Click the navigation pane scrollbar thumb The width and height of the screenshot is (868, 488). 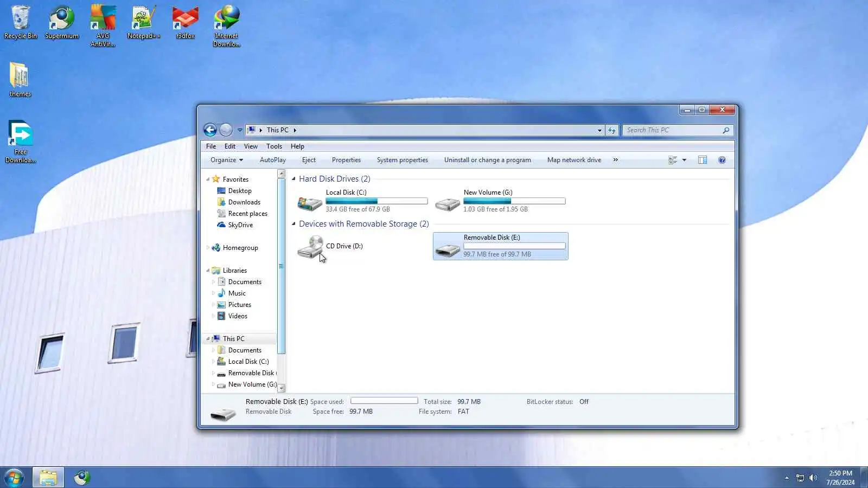[x=281, y=266]
